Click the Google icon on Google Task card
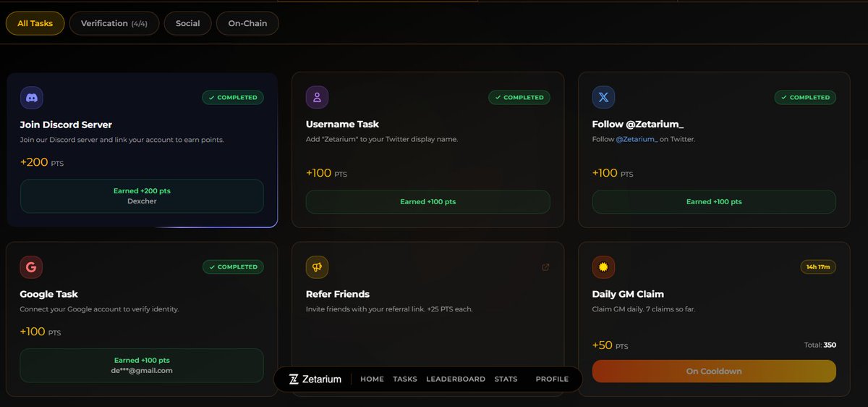This screenshot has height=407, width=868. pos(31,267)
